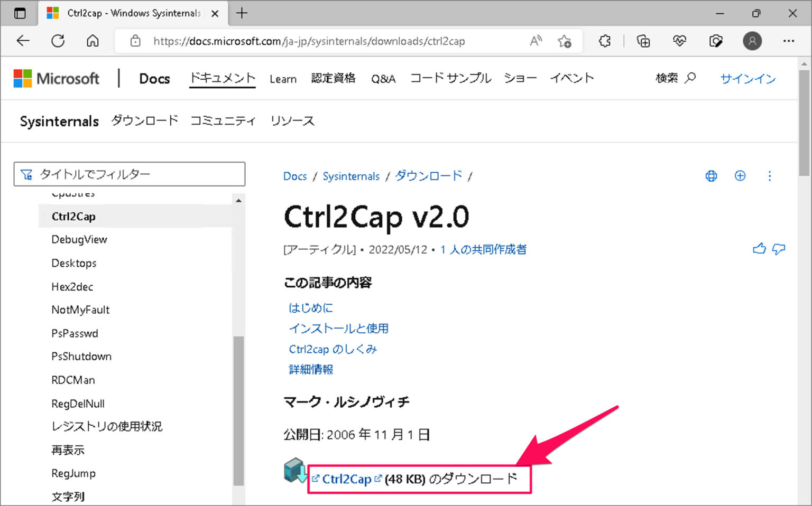
Task: Open the Settings and more menu
Action: point(789,41)
